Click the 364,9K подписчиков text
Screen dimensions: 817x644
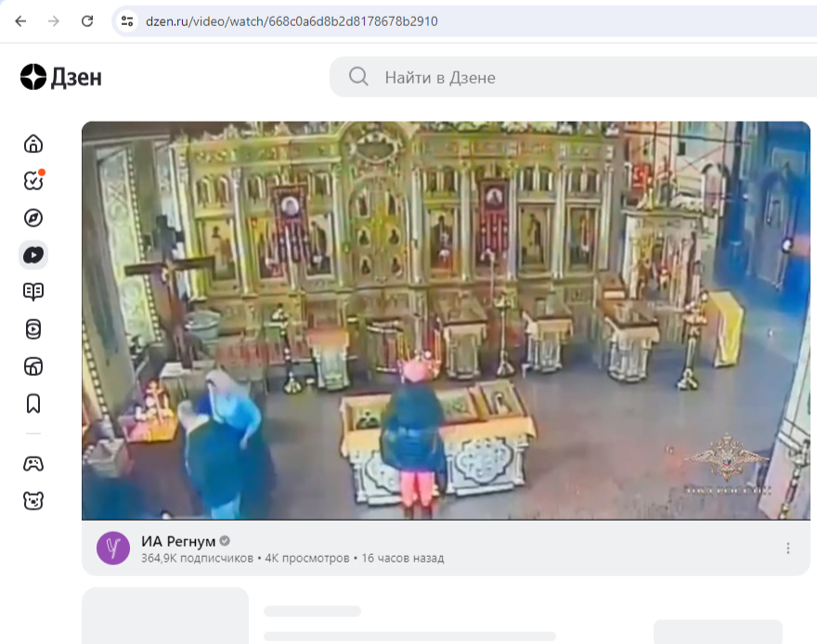point(197,558)
